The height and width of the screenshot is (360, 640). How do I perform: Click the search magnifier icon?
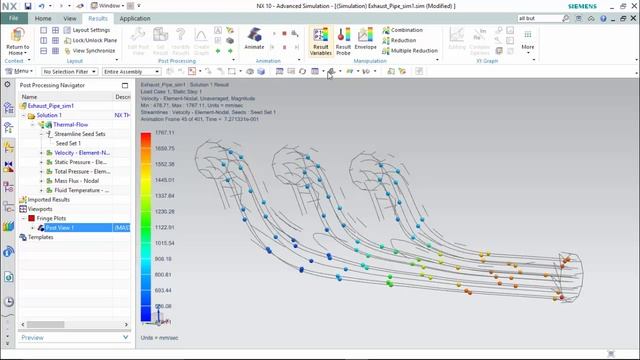click(x=565, y=18)
